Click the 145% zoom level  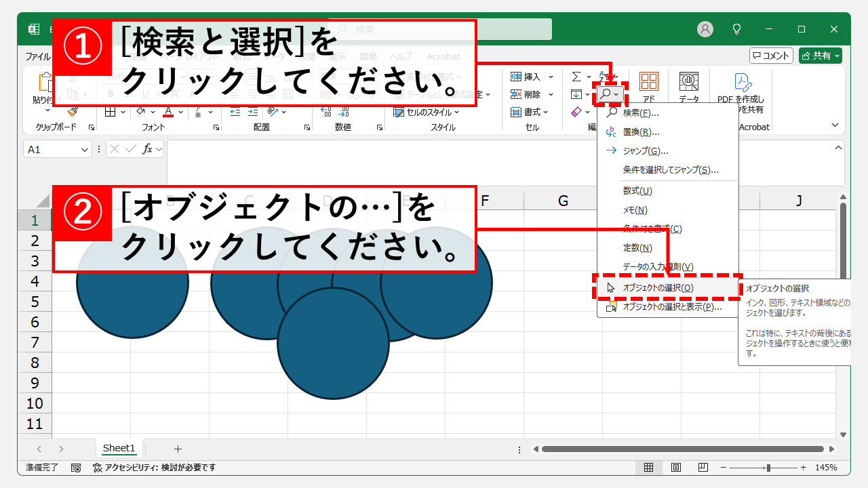pyautogui.click(x=826, y=468)
